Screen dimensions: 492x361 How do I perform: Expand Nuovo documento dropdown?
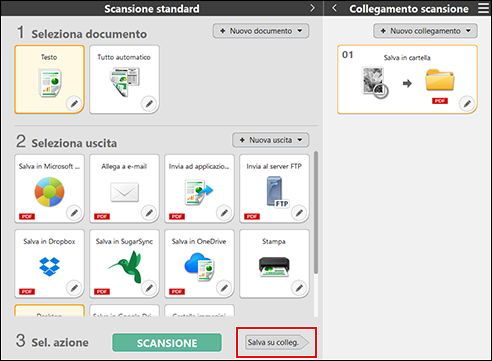click(x=261, y=31)
